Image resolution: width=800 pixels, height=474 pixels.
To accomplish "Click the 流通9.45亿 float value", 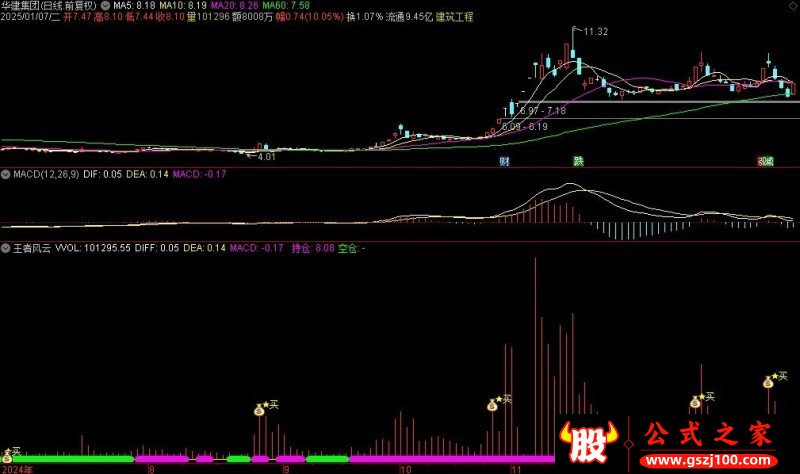I will [409, 17].
